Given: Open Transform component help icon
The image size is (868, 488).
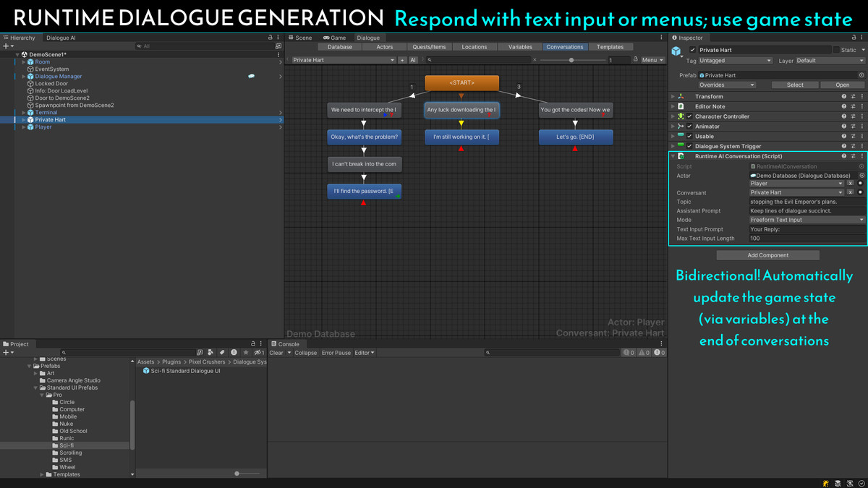Looking at the screenshot, I should 844,96.
